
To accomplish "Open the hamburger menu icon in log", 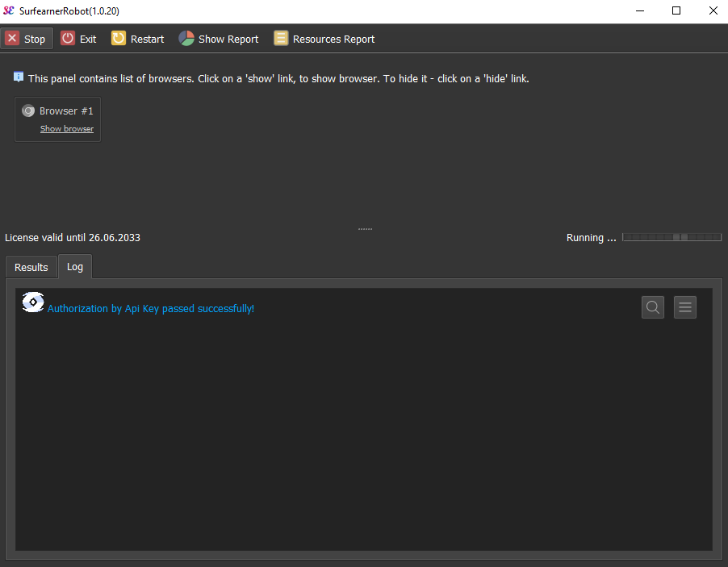I will [x=685, y=307].
